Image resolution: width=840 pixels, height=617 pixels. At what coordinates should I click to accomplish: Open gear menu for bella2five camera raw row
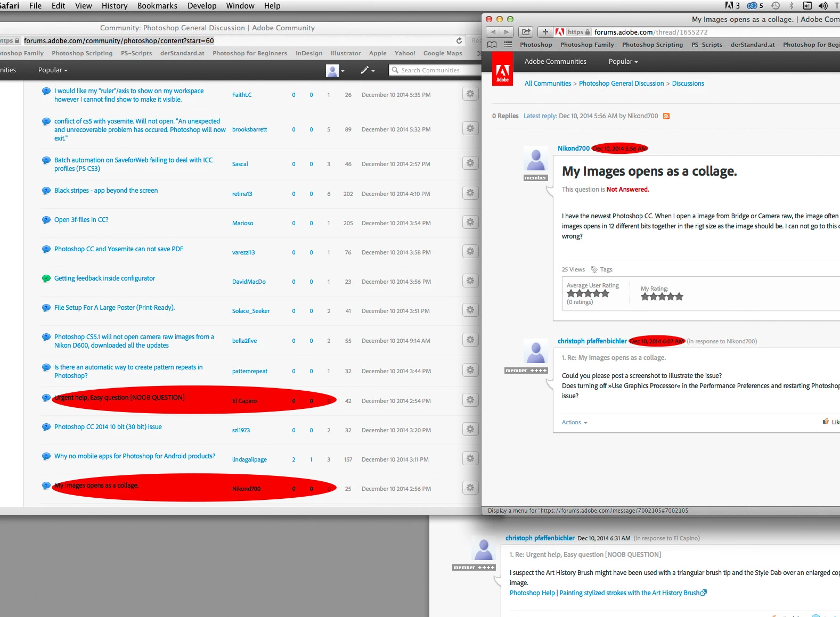point(470,340)
